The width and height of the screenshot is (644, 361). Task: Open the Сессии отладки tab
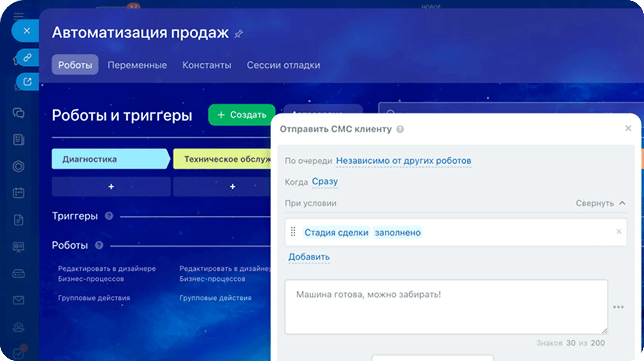[283, 65]
